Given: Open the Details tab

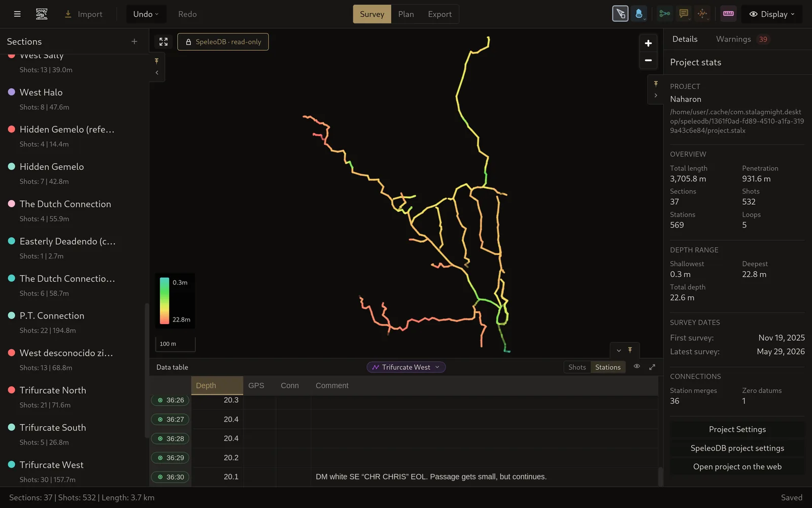Looking at the screenshot, I should coord(685,39).
